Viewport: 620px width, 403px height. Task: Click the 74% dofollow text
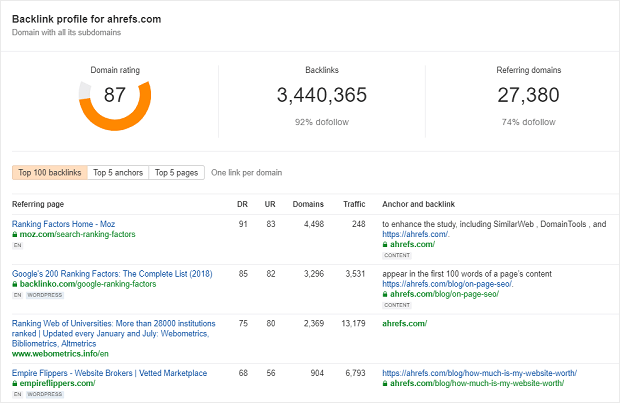coord(529,122)
